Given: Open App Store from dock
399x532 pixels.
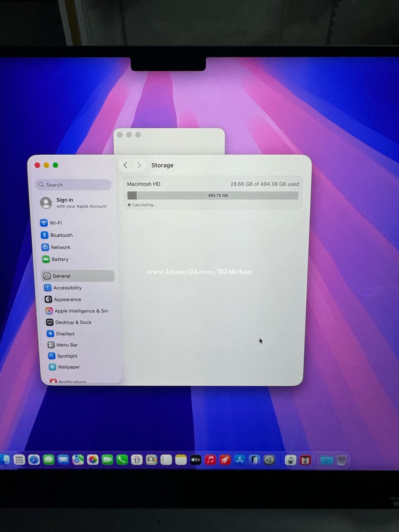Looking at the screenshot, I should pyautogui.click(x=240, y=460).
